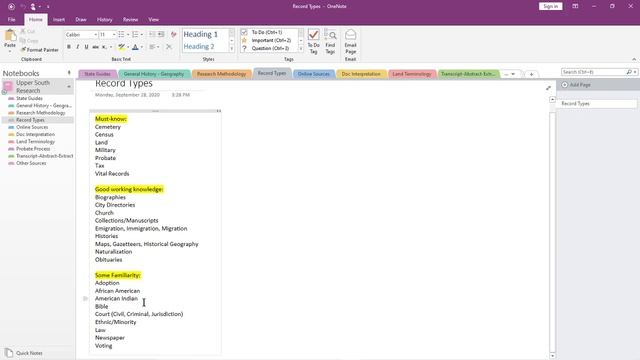Switch to the Review ribbon tab
640x360 pixels.
(x=130, y=20)
